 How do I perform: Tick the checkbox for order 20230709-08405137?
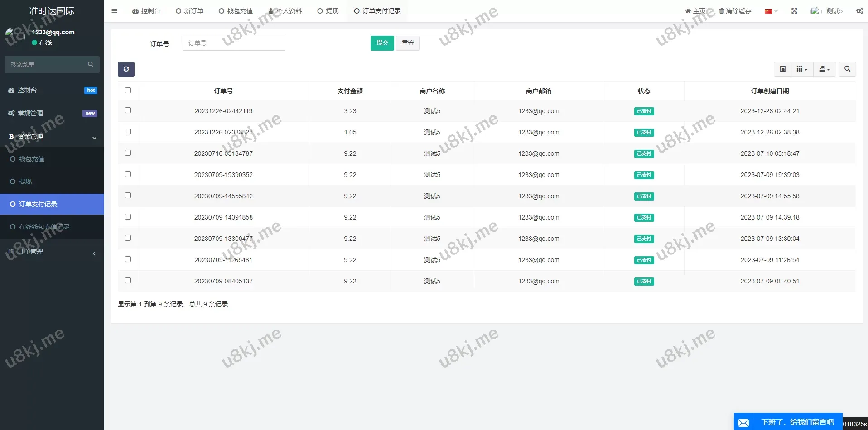tap(128, 281)
